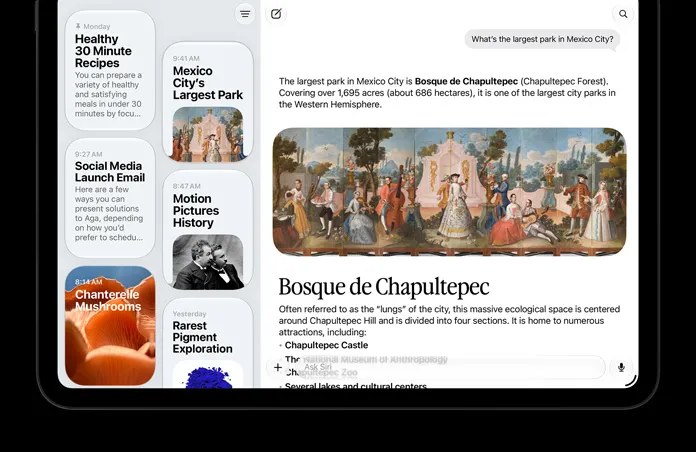Image resolution: width=696 pixels, height=452 pixels.
Task: Click the 9:27 AM timestamp
Action: click(88, 155)
